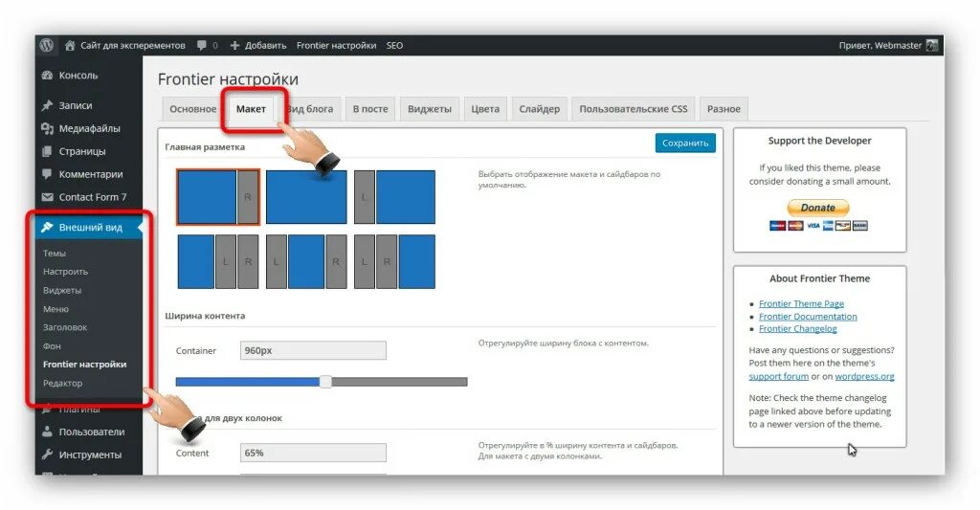Switch to the Виджеты tab

point(430,109)
